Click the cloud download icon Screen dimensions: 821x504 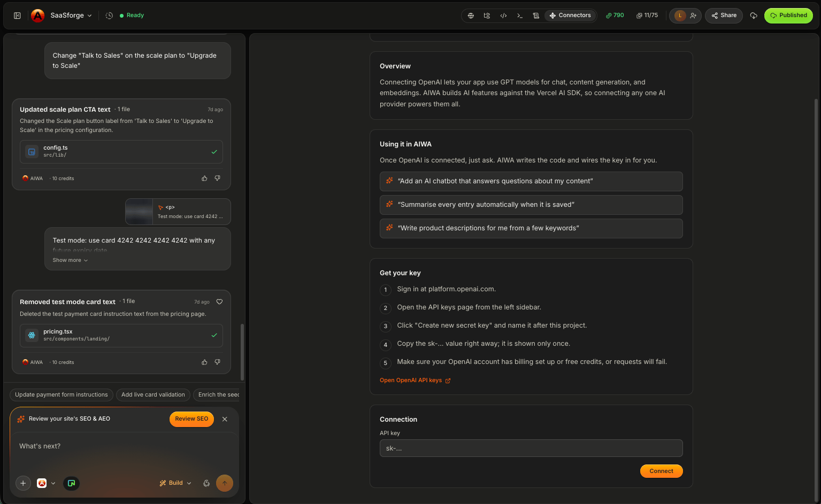[754, 15]
